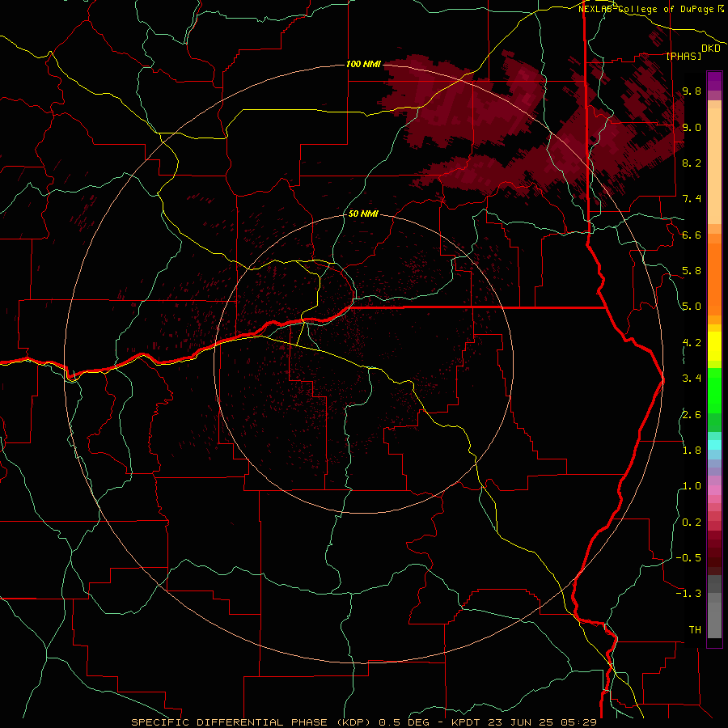Image resolution: width=728 pixels, height=728 pixels.
Task: Click the 100 NMI range ring label
Action: pos(363,64)
